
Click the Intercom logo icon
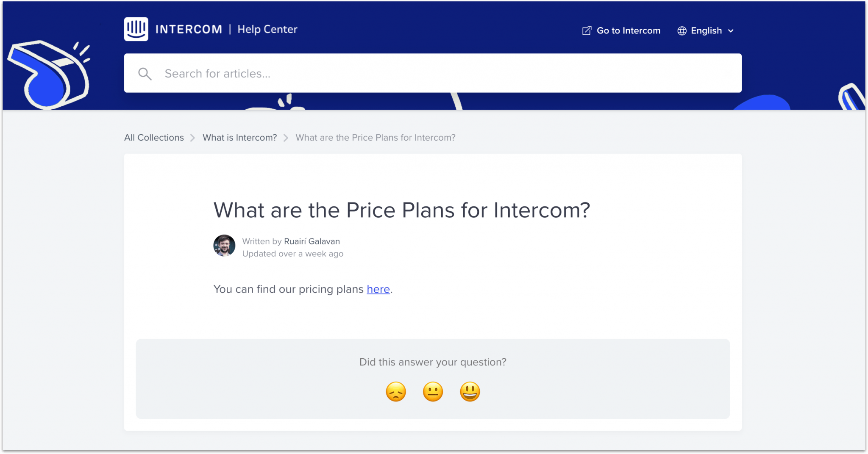tap(136, 29)
